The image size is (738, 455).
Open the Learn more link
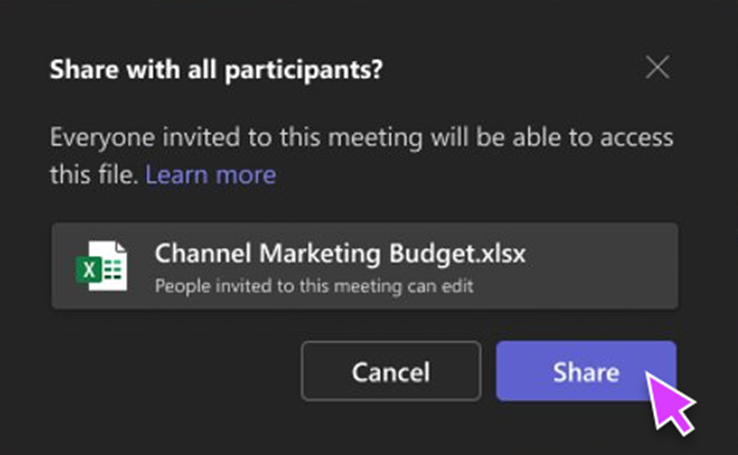tap(210, 175)
